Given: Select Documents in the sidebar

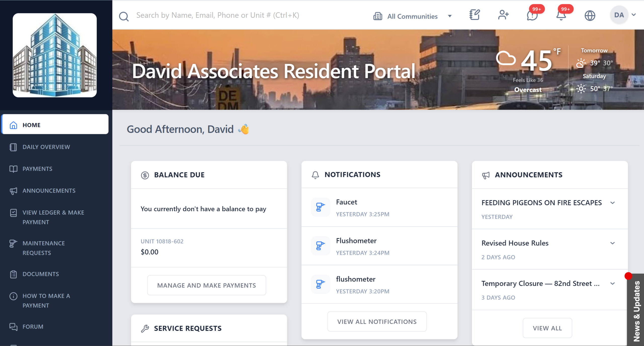Looking at the screenshot, I should tap(41, 274).
